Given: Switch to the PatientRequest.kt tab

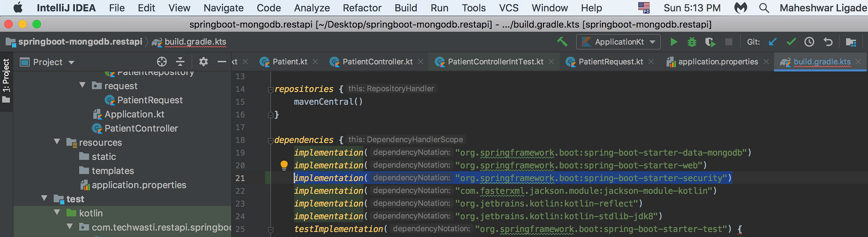Looking at the screenshot, I should [610, 62].
